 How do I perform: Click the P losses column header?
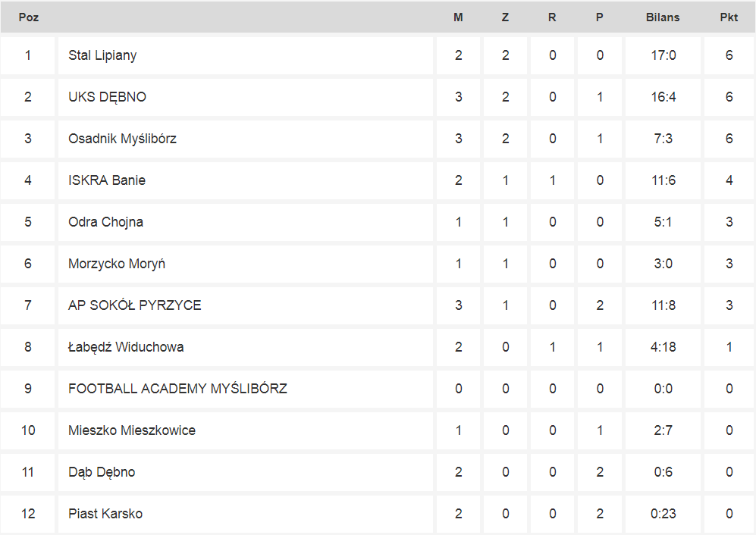coord(599,17)
